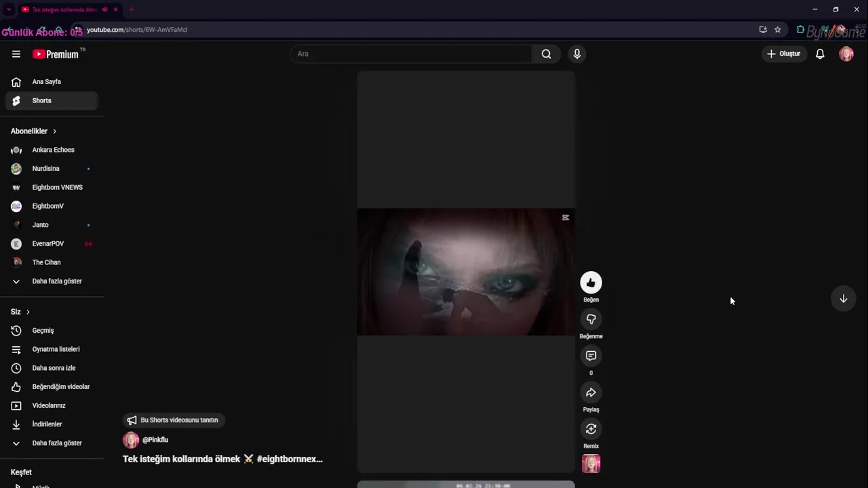
Task: Open the Remix option
Action: coord(591,429)
